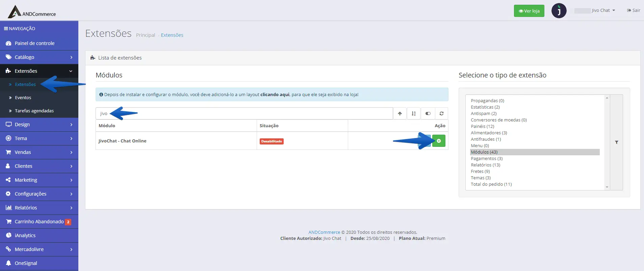Click the filter funnel icon

pos(617,142)
